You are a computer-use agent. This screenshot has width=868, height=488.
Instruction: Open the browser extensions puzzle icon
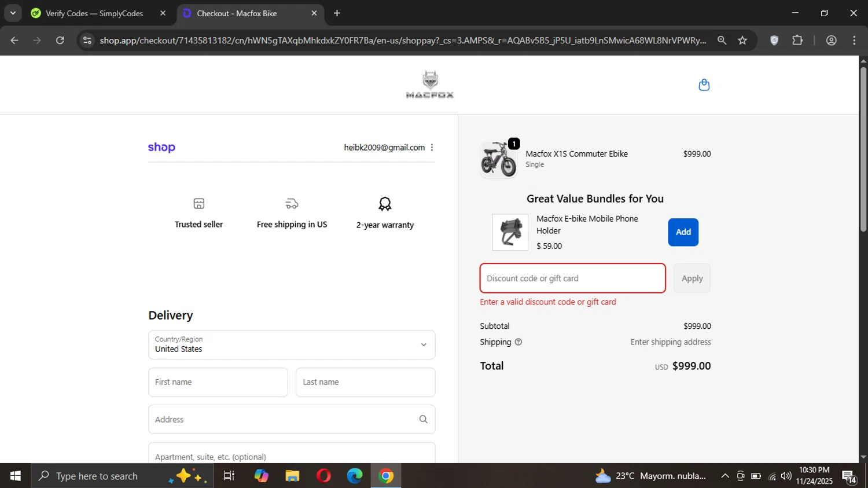[x=797, y=41]
